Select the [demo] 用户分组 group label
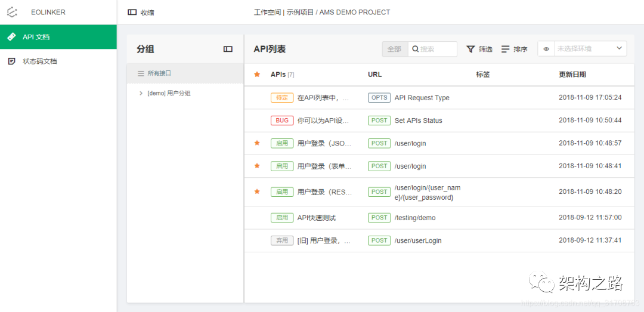 coord(169,93)
